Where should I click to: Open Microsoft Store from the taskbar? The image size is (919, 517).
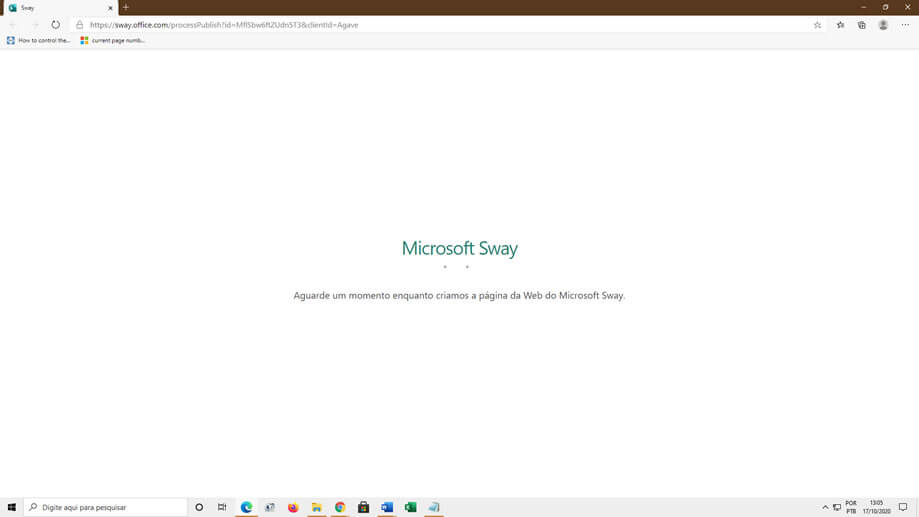pyautogui.click(x=363, y=507)
